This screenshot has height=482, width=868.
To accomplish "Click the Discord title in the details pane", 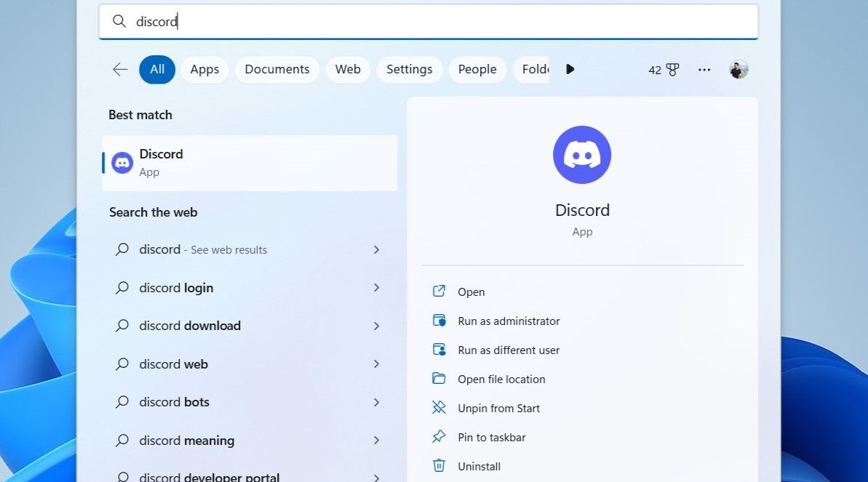I will pos(582,210).
